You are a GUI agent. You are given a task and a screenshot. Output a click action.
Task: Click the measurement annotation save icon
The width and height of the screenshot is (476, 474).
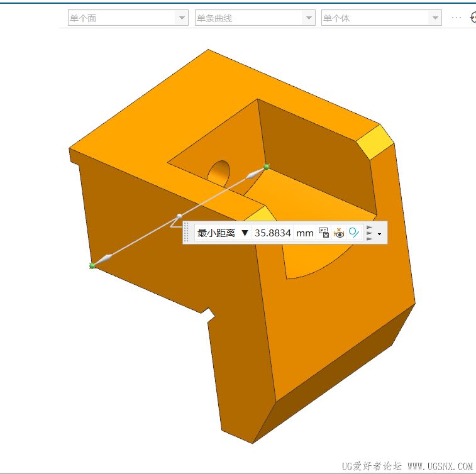(324, 233)
